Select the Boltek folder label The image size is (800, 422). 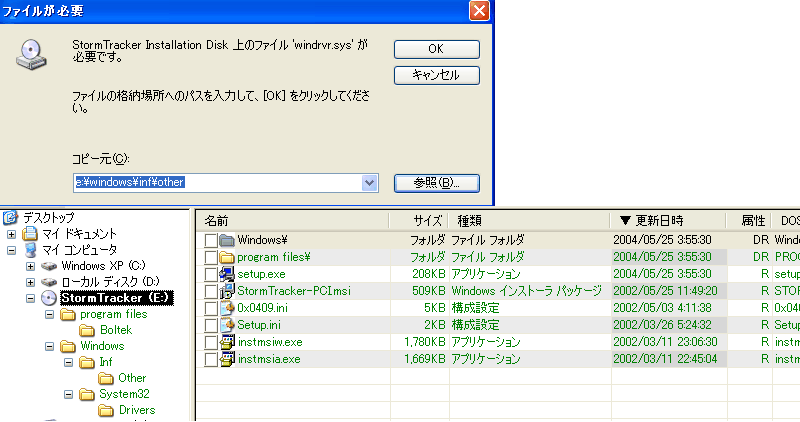(x=116, y=330)
